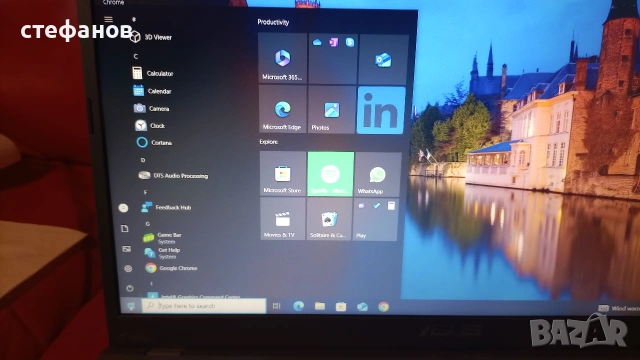Click the 'Explore' group heading

(269, 142)
